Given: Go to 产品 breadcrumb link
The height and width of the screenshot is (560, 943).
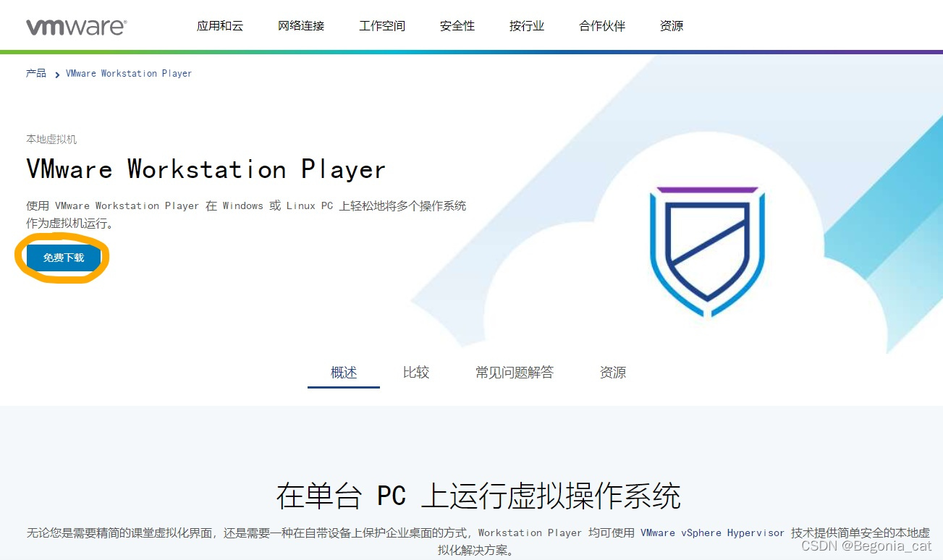Looking at the screenshot, I should point(36,73).
